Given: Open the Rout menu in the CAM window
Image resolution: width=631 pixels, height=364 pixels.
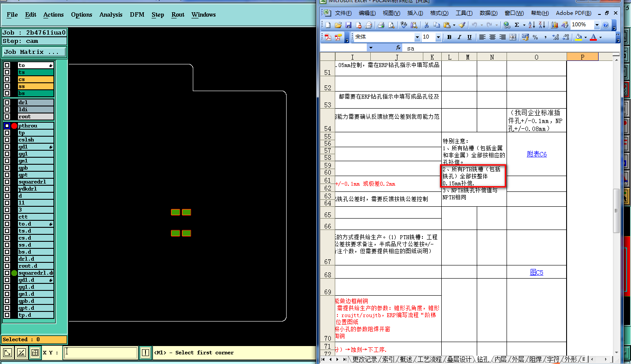Looking at the screenshot, I should pyautogui.click(x=178, y=14).
